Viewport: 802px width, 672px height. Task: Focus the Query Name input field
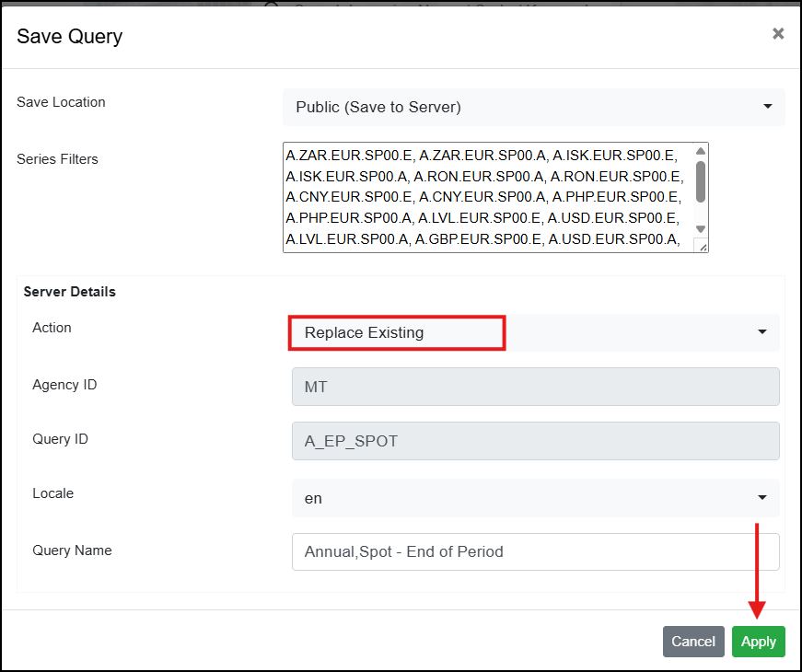(x=535, y=552)
